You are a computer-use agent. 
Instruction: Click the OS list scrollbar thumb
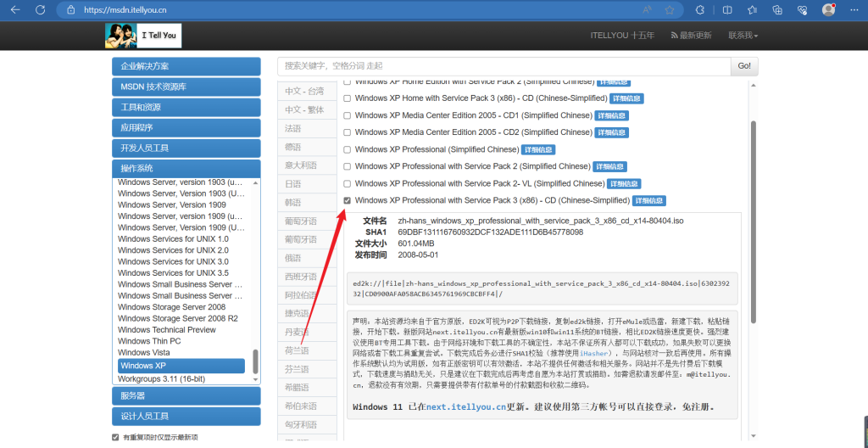tap(255, 361)
